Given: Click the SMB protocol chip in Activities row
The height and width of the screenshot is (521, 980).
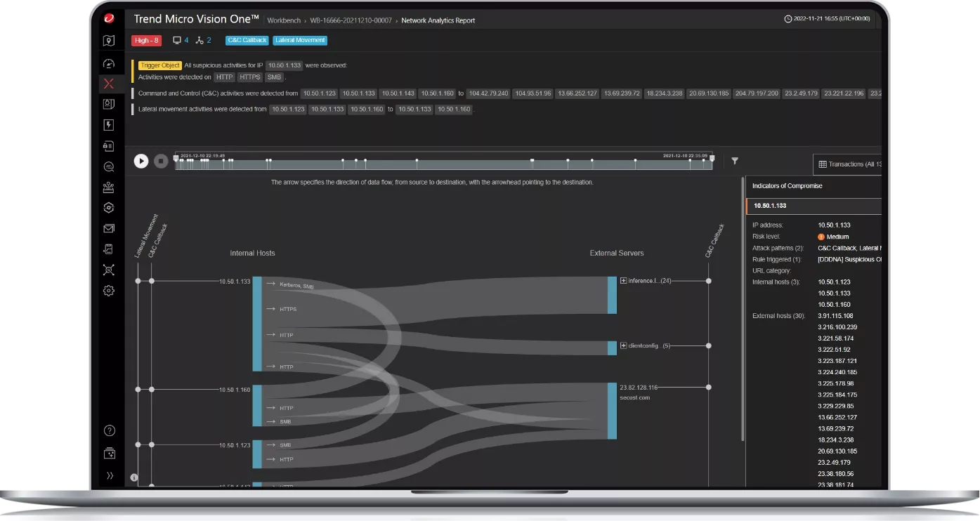Looking at the screenshot, I should pos(275,77).
